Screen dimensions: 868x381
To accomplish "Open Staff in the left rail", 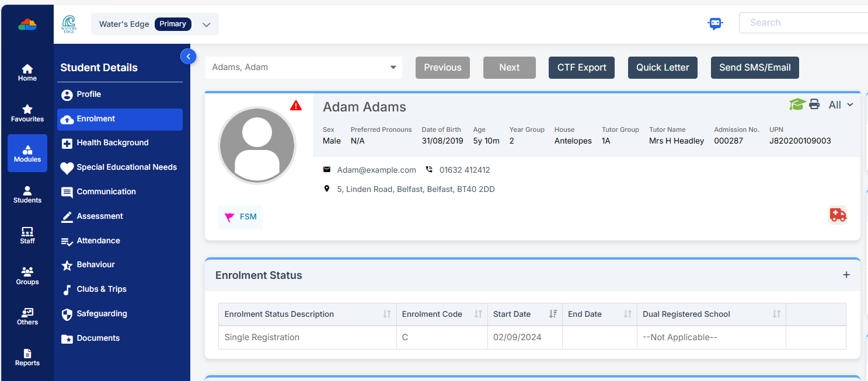I will point(27,236).
